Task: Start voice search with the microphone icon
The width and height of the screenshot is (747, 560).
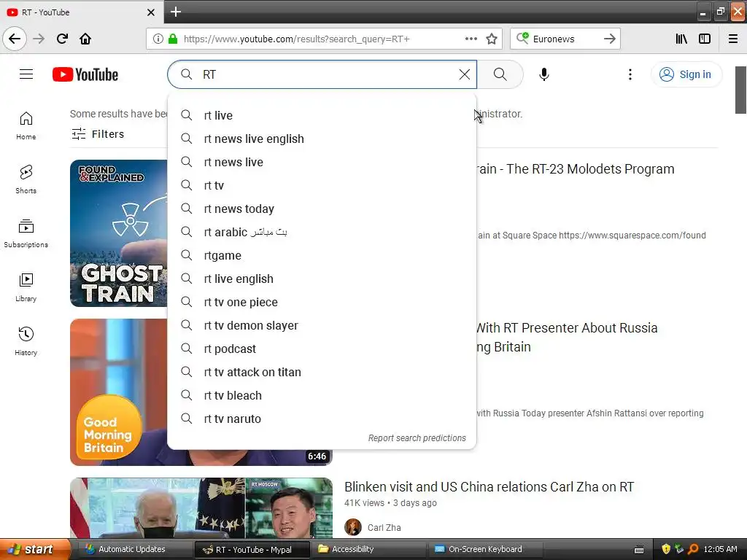Action: point(544,74)
